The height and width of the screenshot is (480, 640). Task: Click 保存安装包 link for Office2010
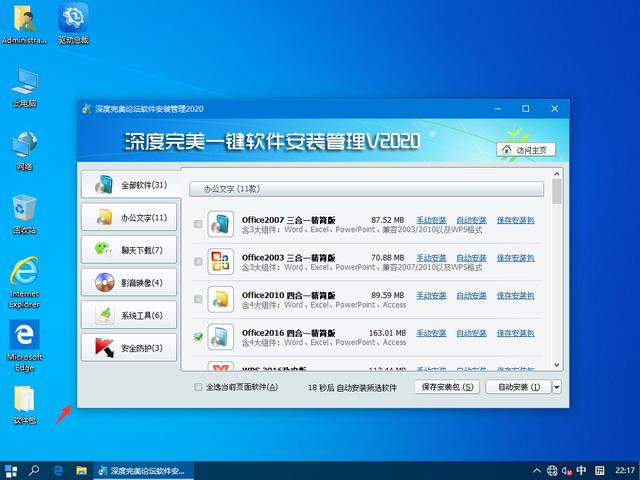(516, 295)
